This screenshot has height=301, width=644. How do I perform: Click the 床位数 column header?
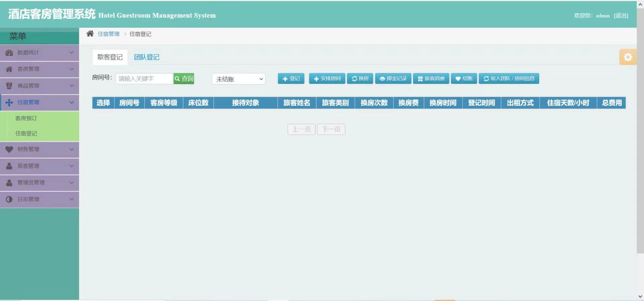pos(198,103)
